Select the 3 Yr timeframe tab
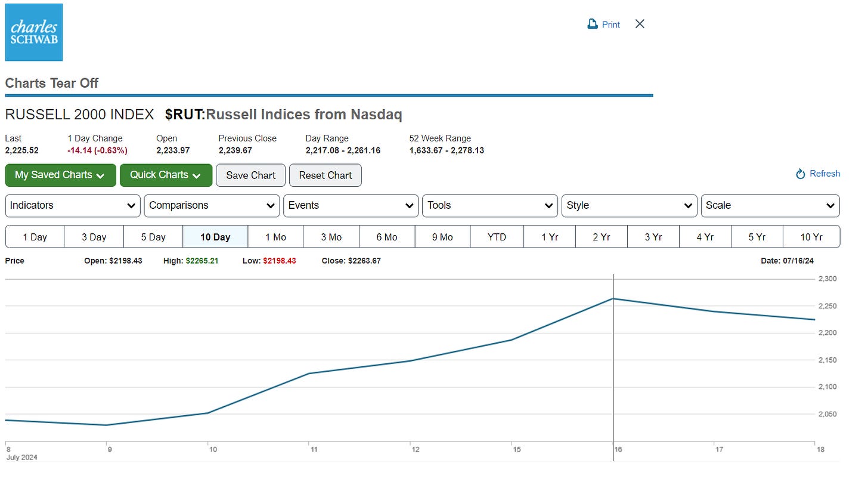This screenshot has width=868, height=497. tap(653, 237)
